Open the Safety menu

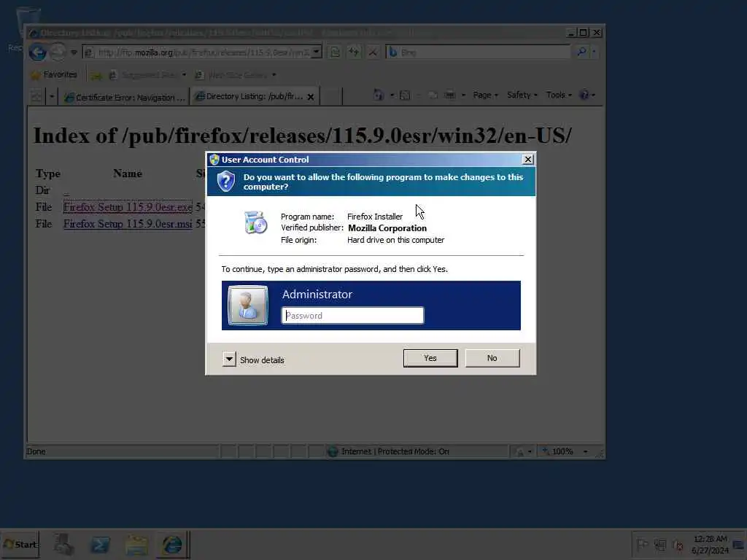[x=522, y=96]
